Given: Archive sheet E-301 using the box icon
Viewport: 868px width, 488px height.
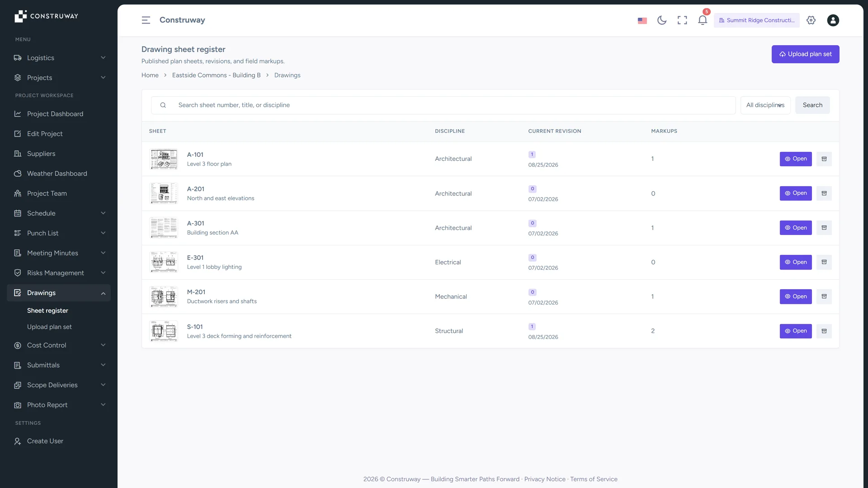Looking at the screenshot, I should pyautogui.click(x=824, y=262).
